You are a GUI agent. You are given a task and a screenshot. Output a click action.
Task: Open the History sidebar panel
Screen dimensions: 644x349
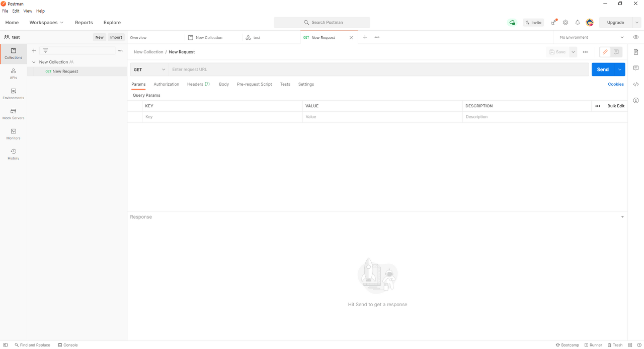(14, 155)
